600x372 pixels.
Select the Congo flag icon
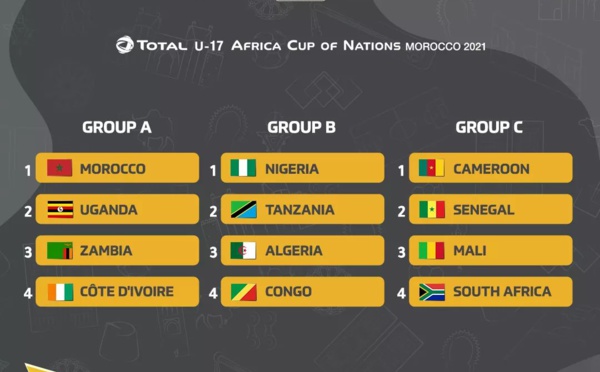tap(244, 292)
